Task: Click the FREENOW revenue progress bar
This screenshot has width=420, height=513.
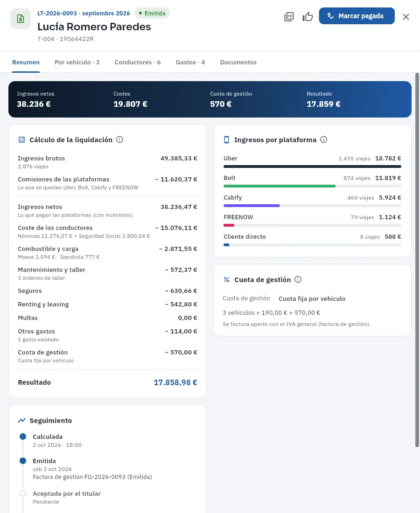Action: click(312, 225)
